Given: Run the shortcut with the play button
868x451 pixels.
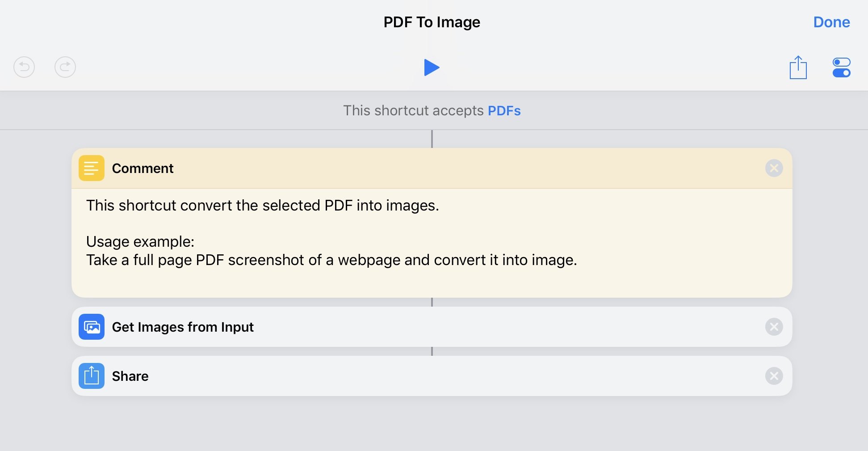Looking at the screenshot, I should (x=432, y=67).
